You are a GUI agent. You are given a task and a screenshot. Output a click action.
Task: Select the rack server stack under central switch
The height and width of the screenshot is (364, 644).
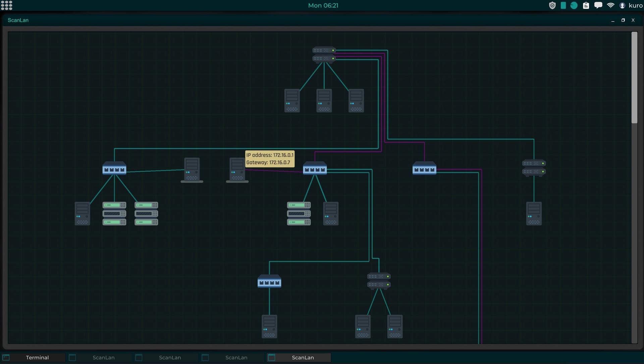click(x=299, y=214)
